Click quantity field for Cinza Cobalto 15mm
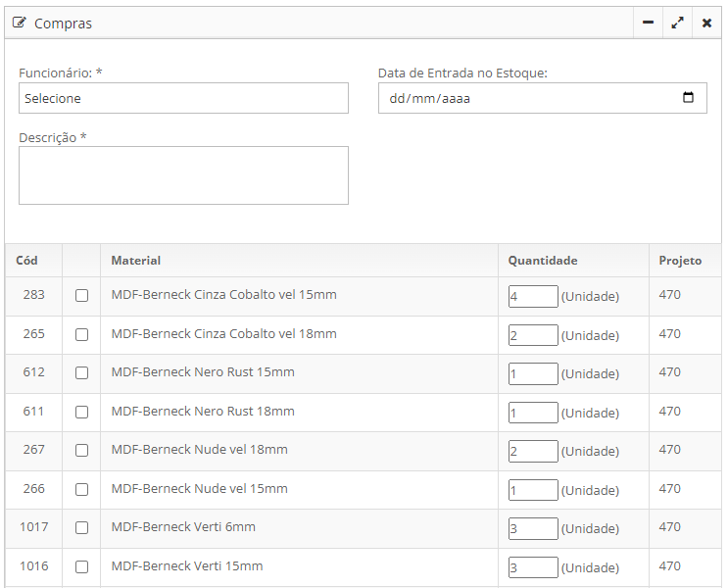The image size is (728, 588). click(x=533, y=296)
